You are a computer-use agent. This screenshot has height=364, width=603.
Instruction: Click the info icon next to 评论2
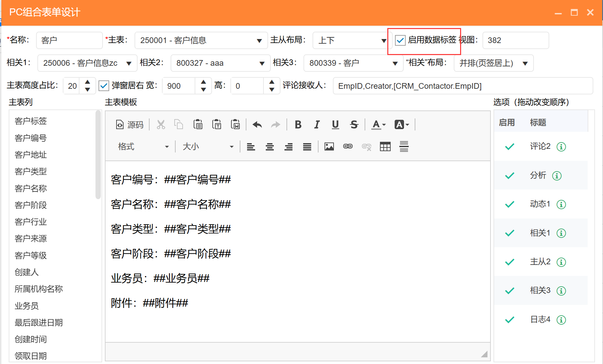561,147
